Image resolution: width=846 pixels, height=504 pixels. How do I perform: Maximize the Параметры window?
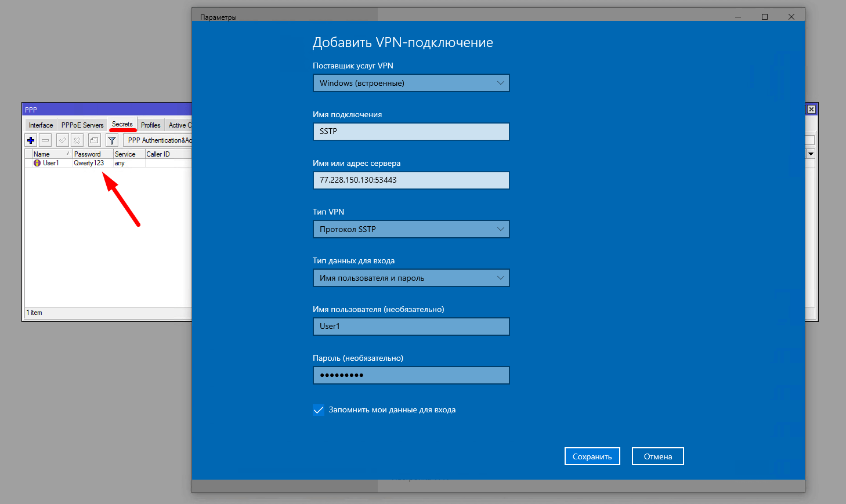(x=765, y=17)
